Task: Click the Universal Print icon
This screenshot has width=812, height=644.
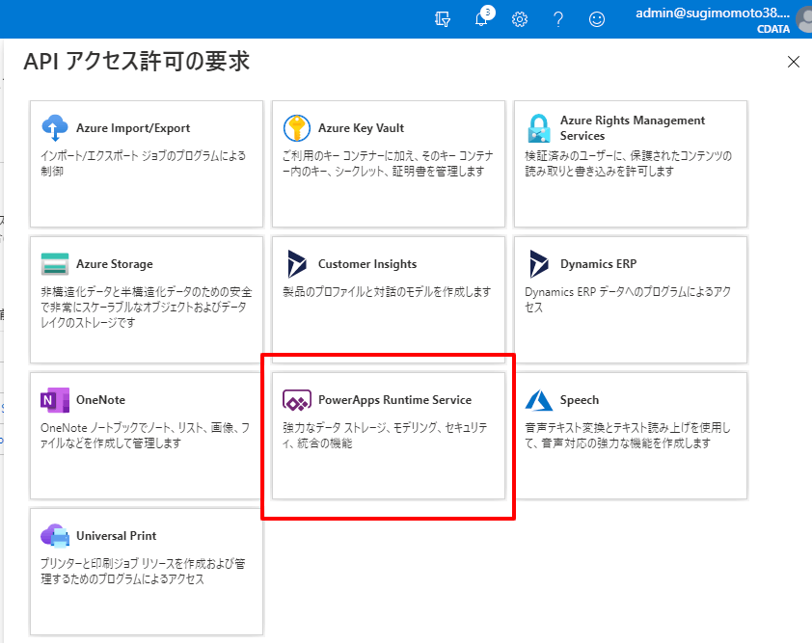Action: coord(55,536)
